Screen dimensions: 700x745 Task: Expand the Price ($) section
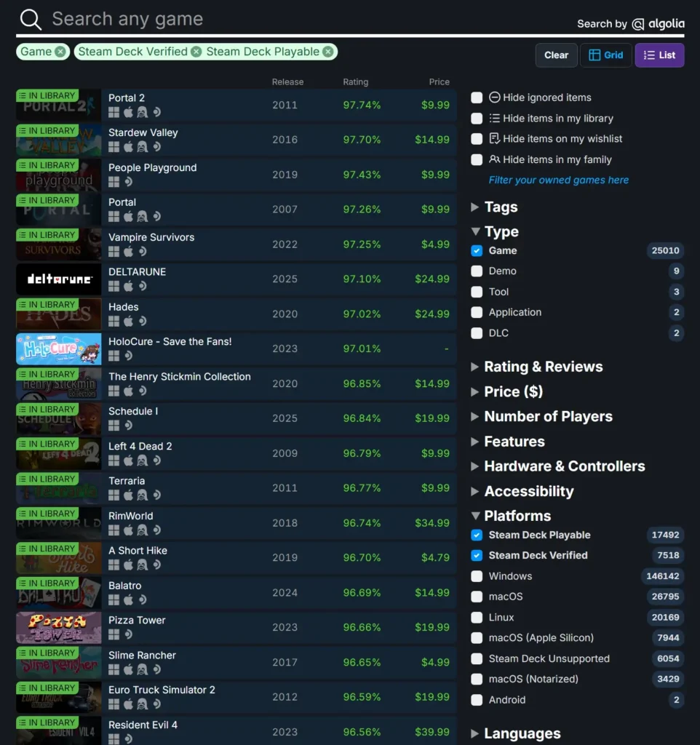(x=506, y=391)
